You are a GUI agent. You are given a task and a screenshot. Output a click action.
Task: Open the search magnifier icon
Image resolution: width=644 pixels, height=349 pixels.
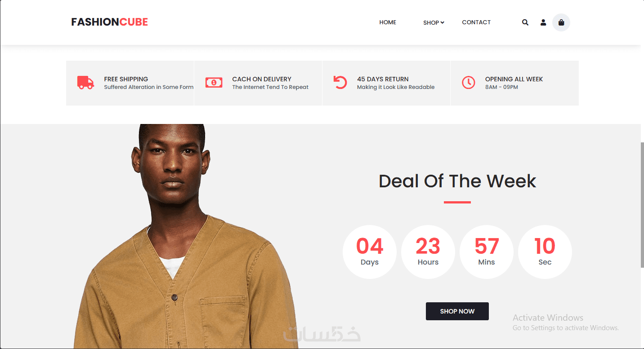525,22
